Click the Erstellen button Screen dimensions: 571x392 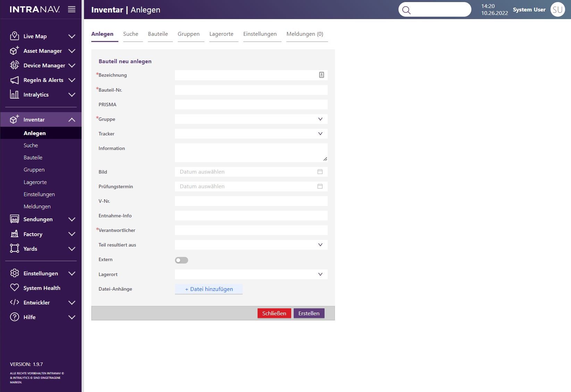click(x=309, y=313)
